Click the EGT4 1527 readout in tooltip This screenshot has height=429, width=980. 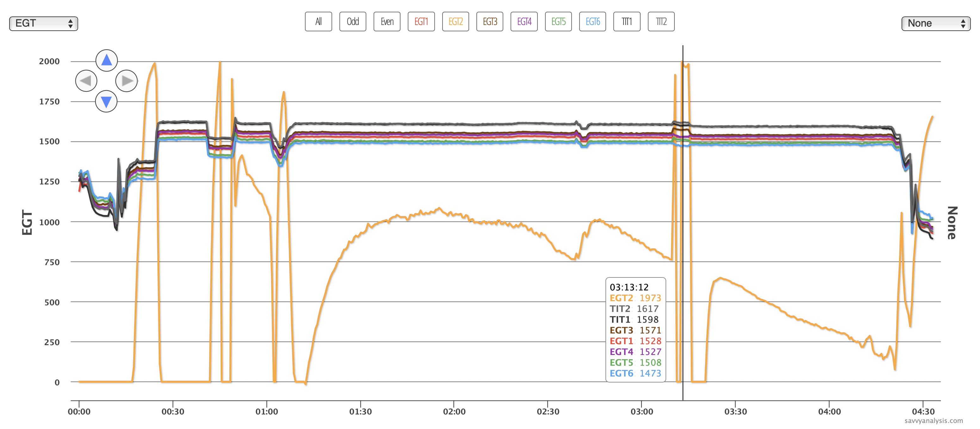tap(635, 352)
